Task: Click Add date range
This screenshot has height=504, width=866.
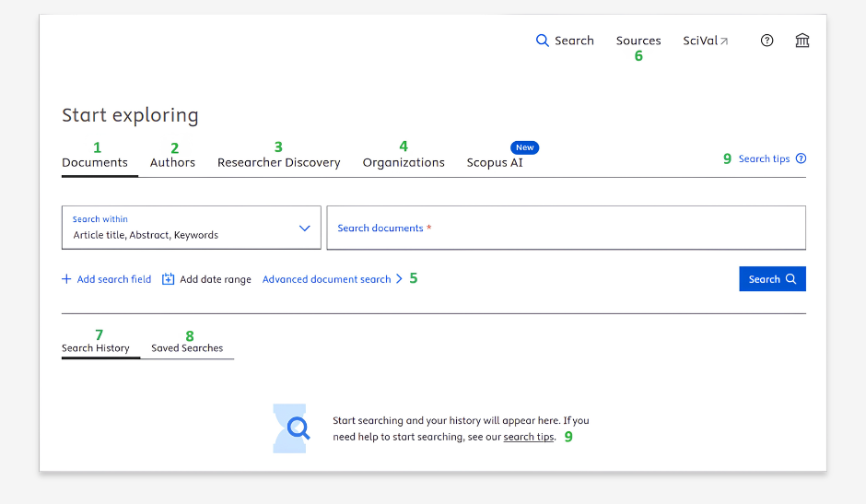Action: coord(216,279)
